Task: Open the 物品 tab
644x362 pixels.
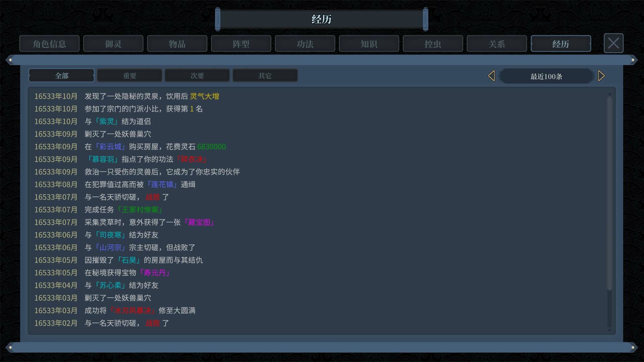Action: click(x=177, y=44)
